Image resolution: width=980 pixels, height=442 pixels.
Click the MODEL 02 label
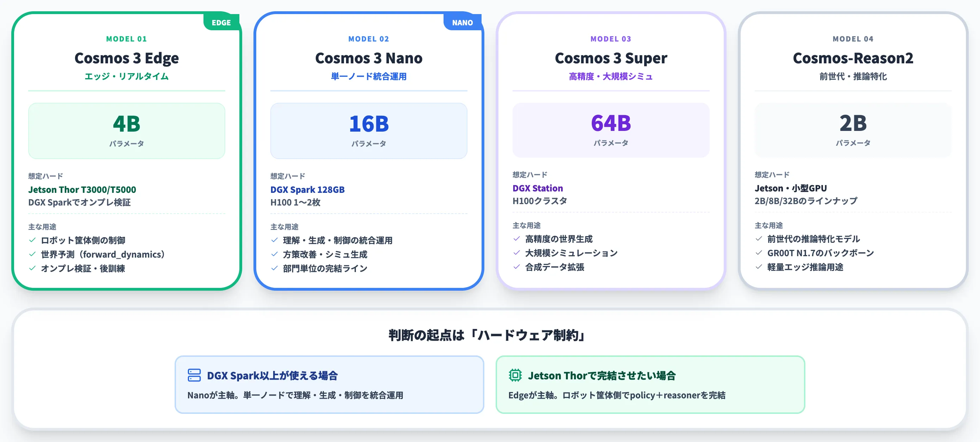tap(369, 39)
